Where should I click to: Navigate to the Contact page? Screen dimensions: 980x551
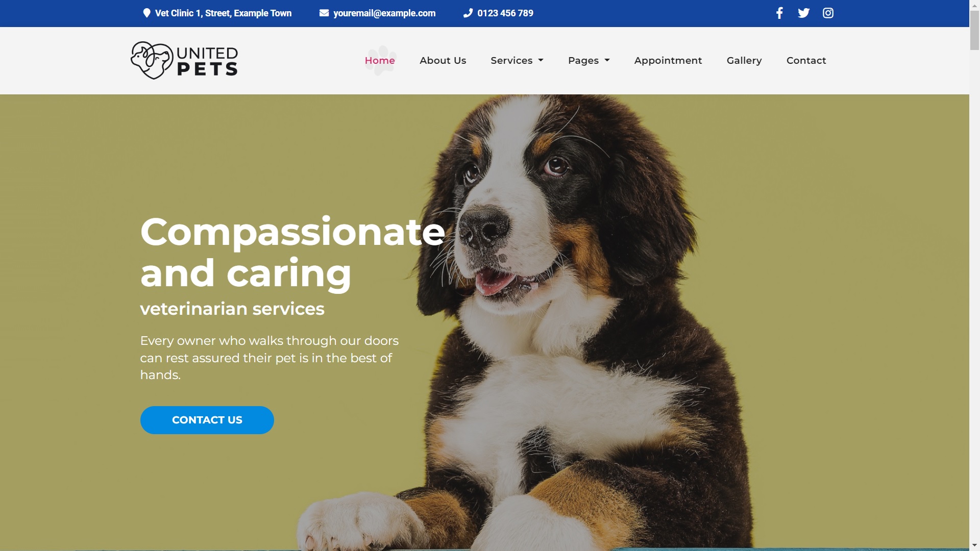806,61
